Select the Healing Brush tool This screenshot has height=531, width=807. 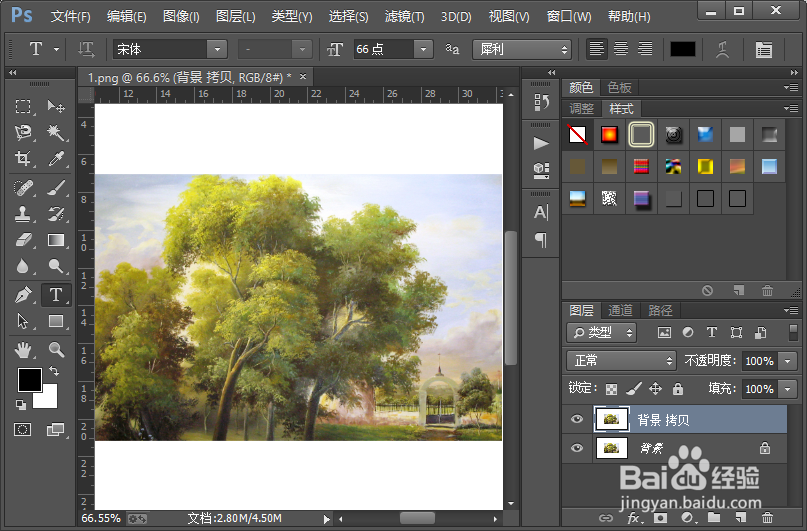pyautogui.click(x=23, y=188)
